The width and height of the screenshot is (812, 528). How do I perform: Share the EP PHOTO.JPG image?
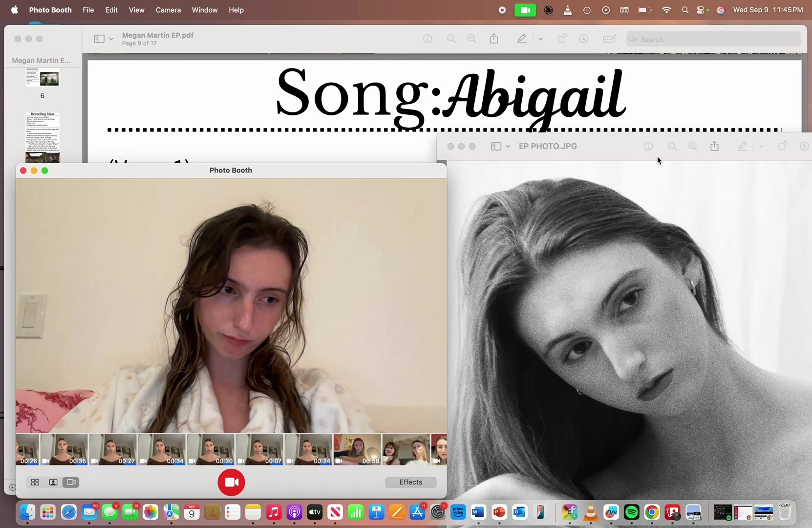(x=715, y=146)
